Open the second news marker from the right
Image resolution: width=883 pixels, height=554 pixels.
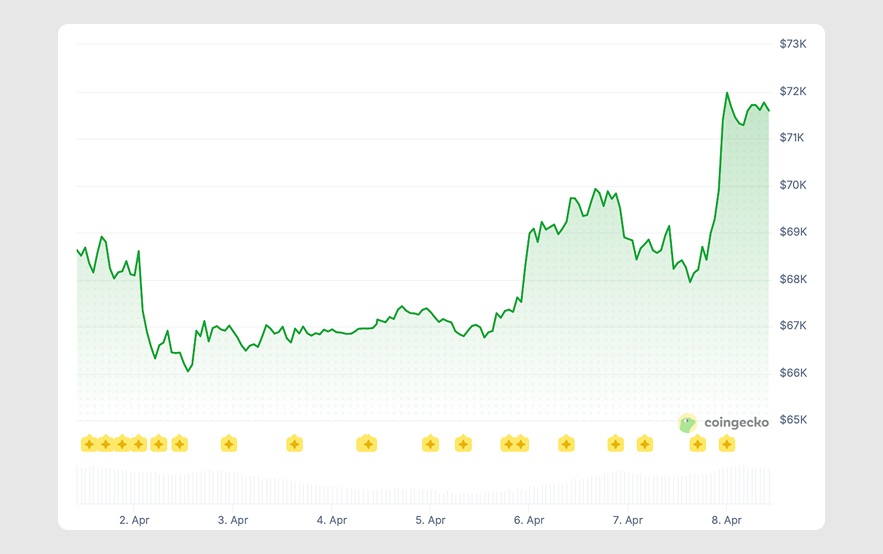[x=697, y=443]
